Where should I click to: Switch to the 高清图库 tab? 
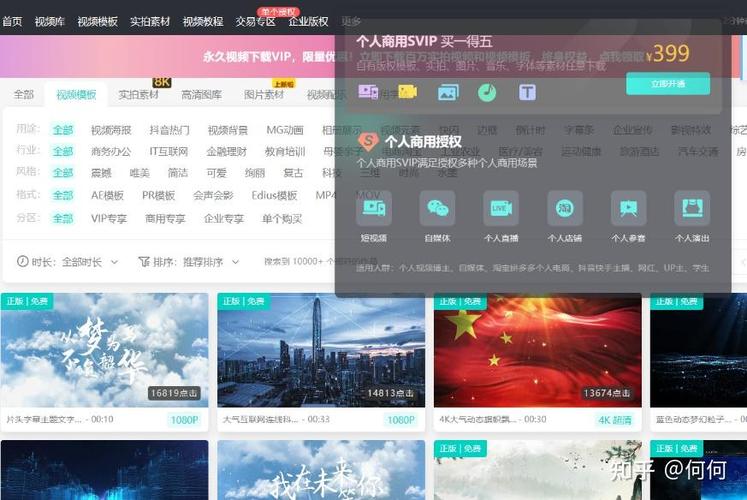coord(202,94)
